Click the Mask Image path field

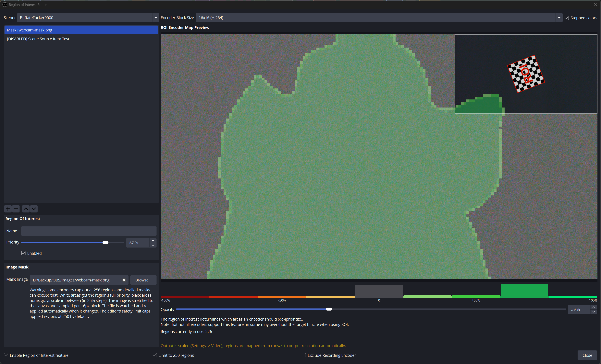point(79,280)
